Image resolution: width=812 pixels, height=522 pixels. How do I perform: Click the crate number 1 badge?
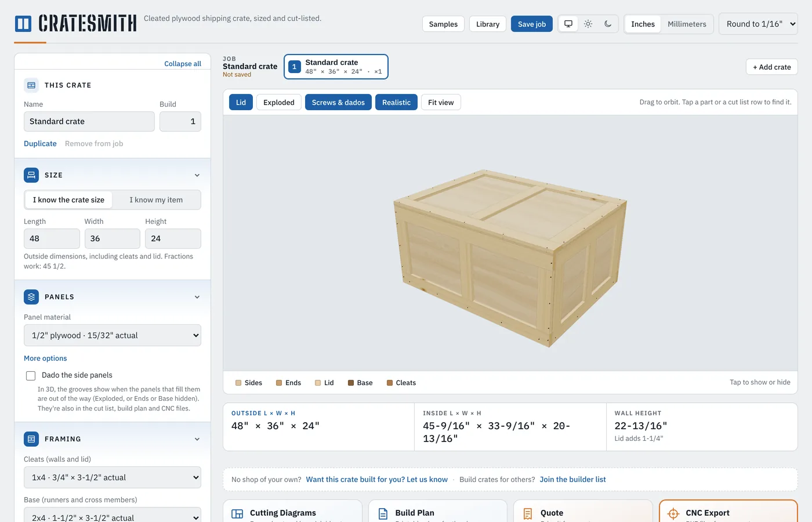coord(294,67)
